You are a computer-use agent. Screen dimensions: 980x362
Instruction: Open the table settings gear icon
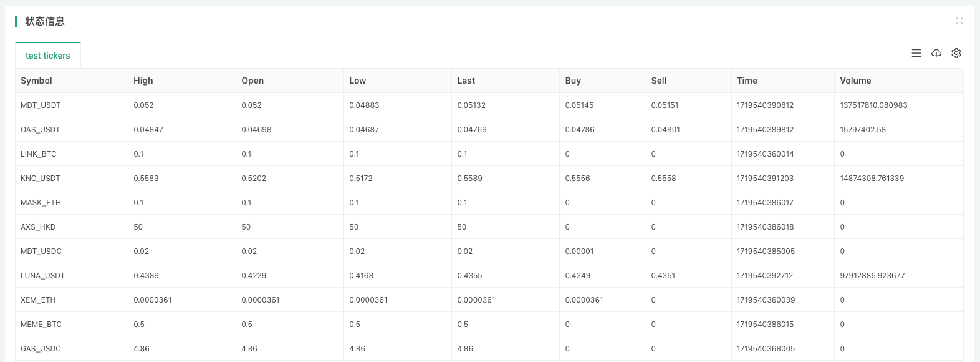[x=956, y=53]
